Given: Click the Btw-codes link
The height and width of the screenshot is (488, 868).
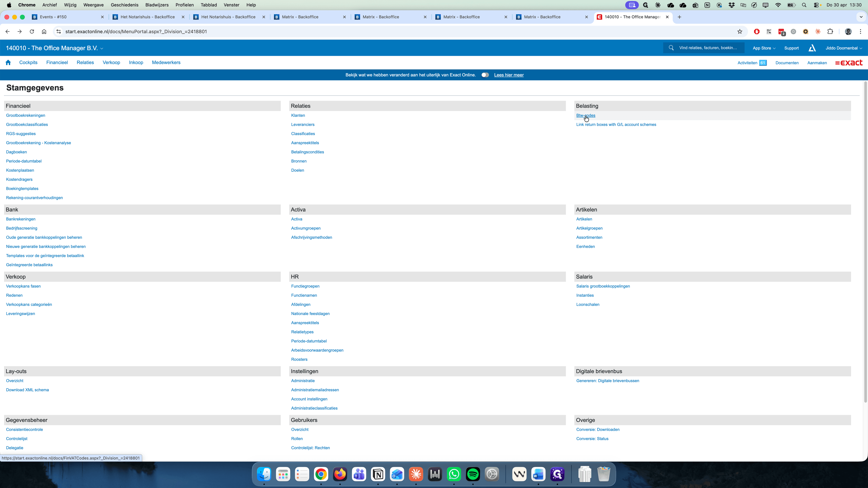Looking at the screenshot, I should 586,115.
